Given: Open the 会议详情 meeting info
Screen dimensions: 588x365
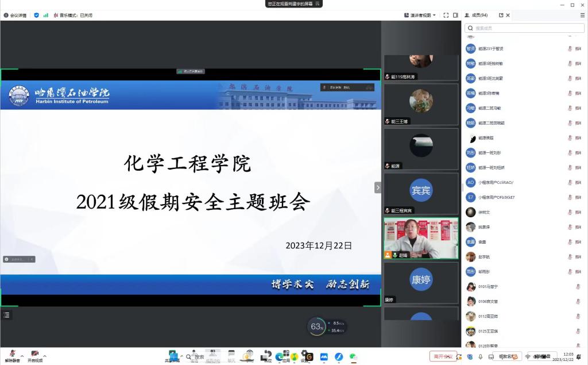Looking at the screenshot, I should [15, 15].
